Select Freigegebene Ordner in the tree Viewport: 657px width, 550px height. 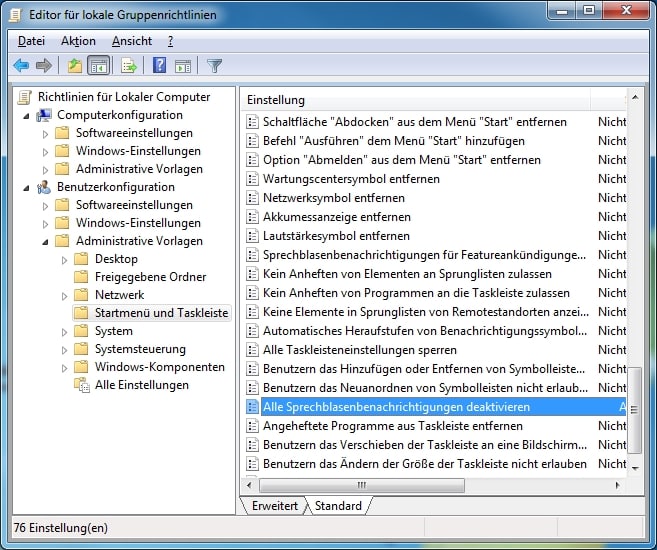[x=150, y=277]
